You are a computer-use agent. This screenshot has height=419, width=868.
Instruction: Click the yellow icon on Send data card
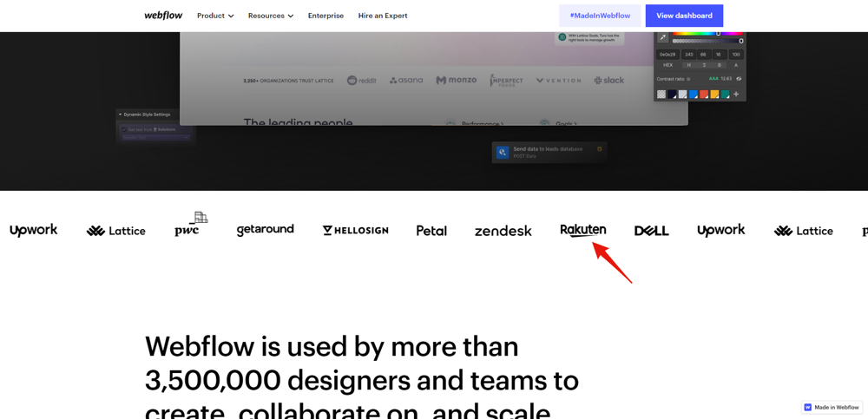(x=599, y=149)
